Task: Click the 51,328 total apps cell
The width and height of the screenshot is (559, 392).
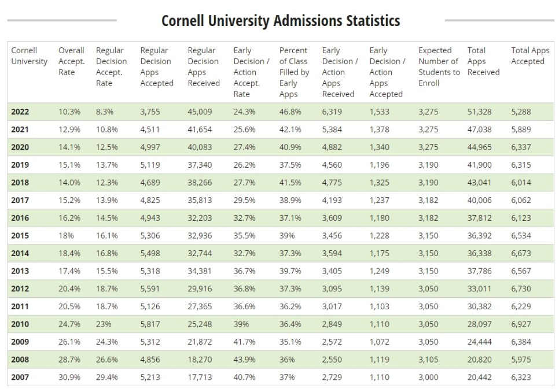Action: (x=479, y=112)
